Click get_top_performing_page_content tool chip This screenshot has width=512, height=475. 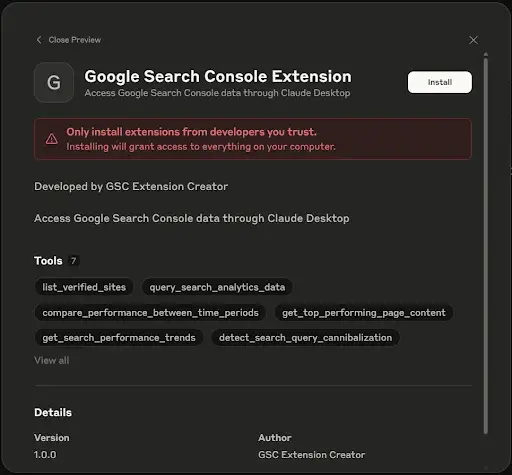(364, 313)
